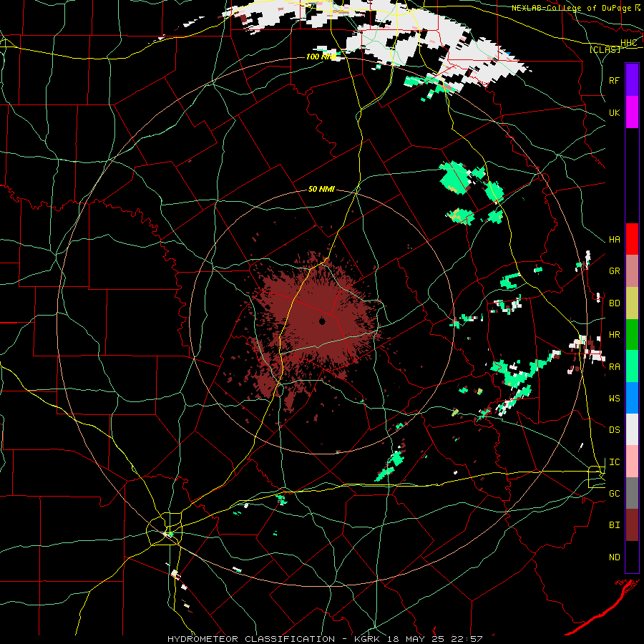Viewport: 644px width, 644px height.
Task: Click the RA legend label
Action: (614, 367)
